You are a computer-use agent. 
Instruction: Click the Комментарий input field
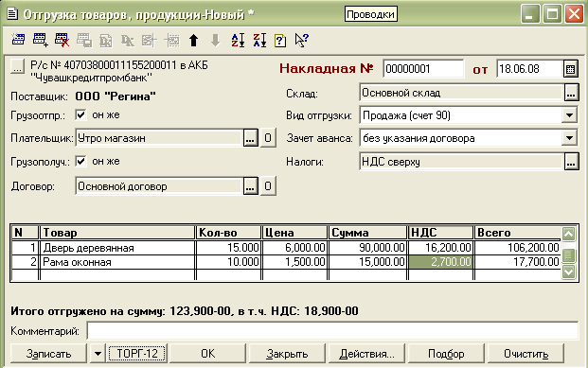click(332, 330)
